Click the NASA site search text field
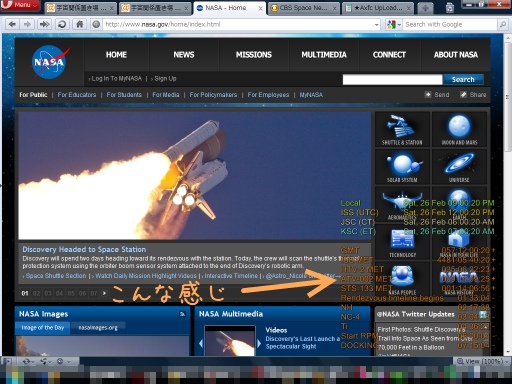Image resolution: width=512 pixels, height=384 pixels. [392, 80]
